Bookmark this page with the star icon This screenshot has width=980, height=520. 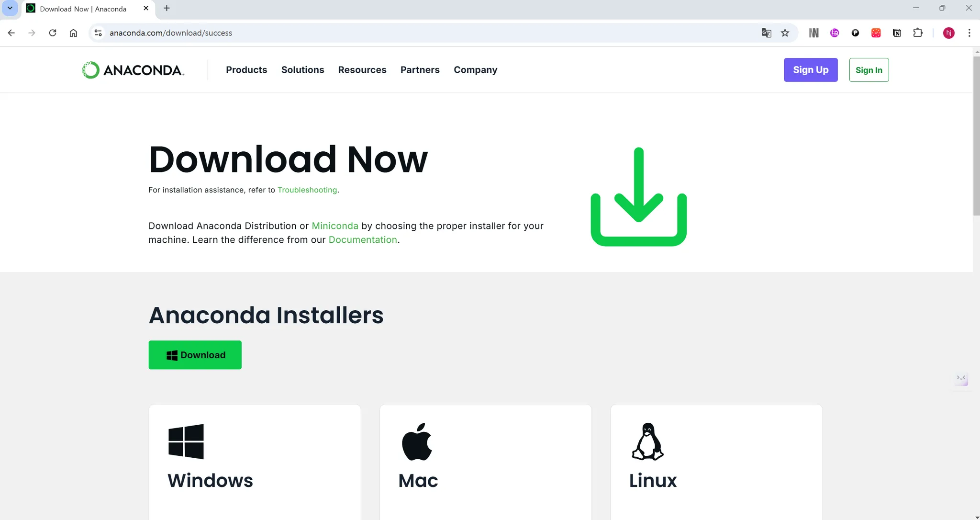tap(785, 33)
